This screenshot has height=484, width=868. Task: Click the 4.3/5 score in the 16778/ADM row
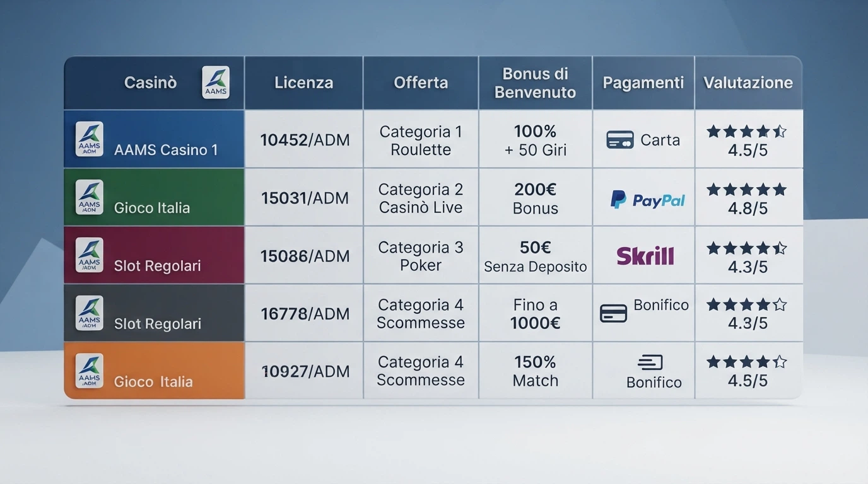pyautogui.click(x=748, y=323)
